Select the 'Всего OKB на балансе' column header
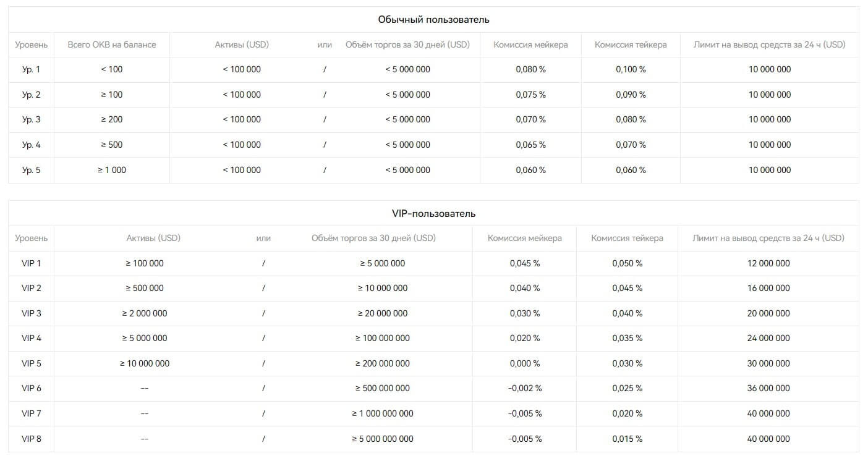Image resolution: width=868 pixels, height=461 pixels. 112,44
